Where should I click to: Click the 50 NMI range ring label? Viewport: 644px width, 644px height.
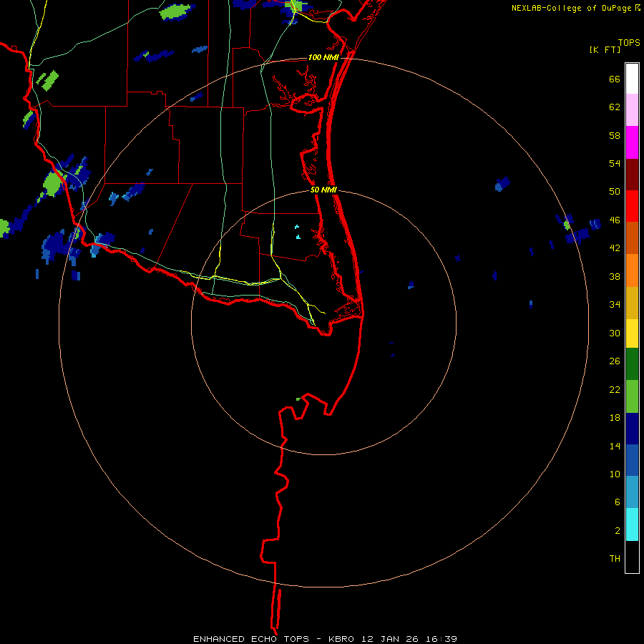(323, 190)
